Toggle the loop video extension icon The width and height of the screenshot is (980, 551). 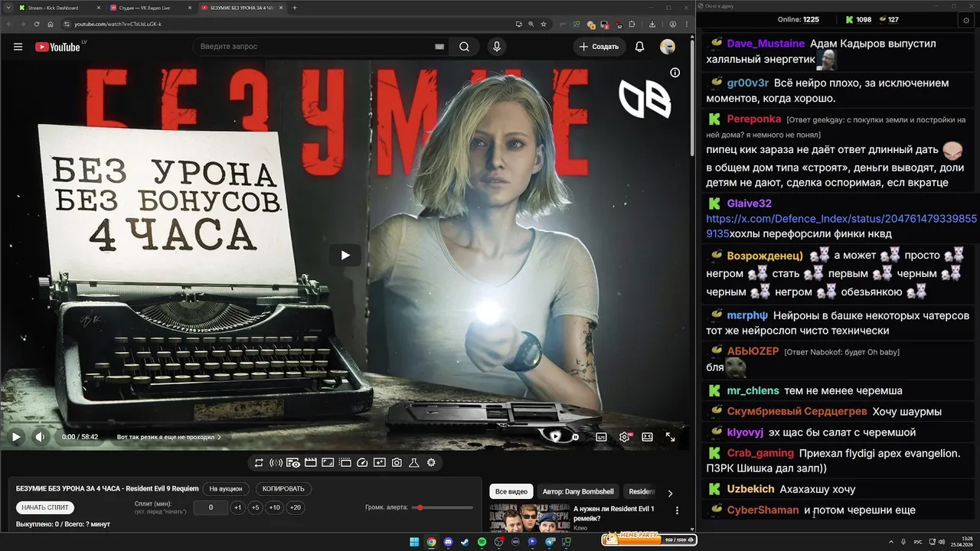[259, 462]
